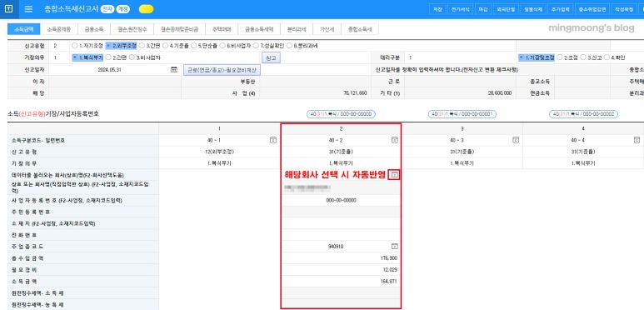
Task: Select 5.단순률 radio option
Action: [205, 46]
